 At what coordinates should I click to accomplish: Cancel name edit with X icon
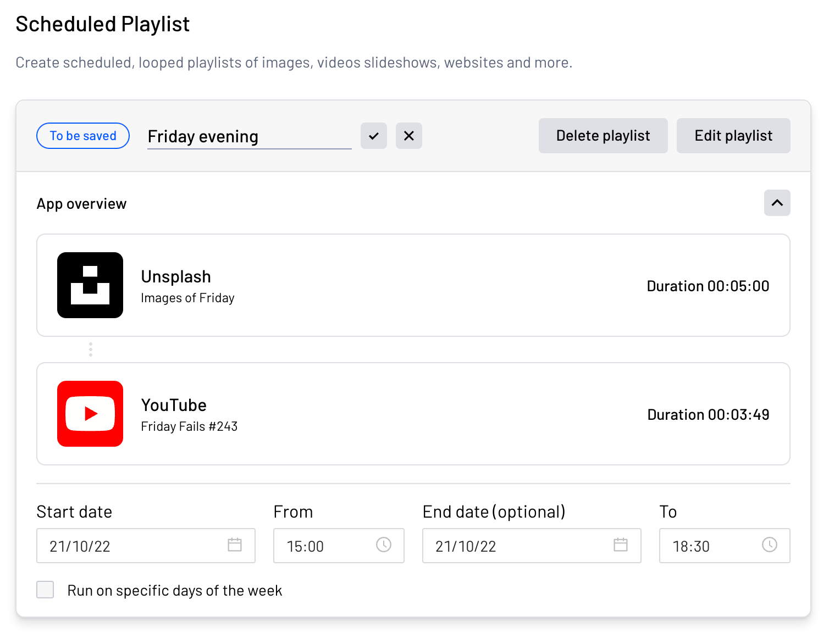tap(409, 136)
